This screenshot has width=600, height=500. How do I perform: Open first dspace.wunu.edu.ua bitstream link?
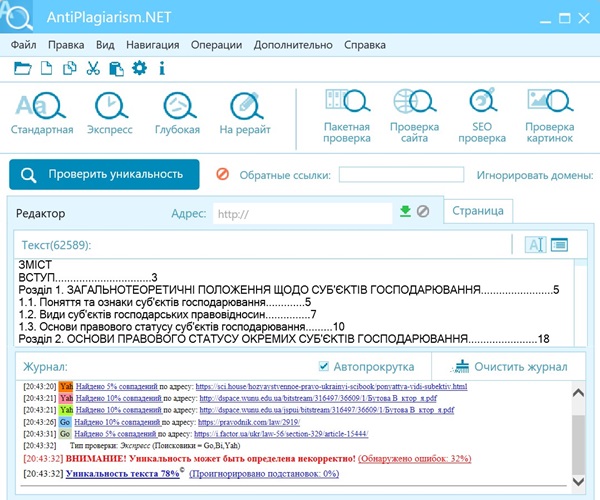(x=318, y=398)
